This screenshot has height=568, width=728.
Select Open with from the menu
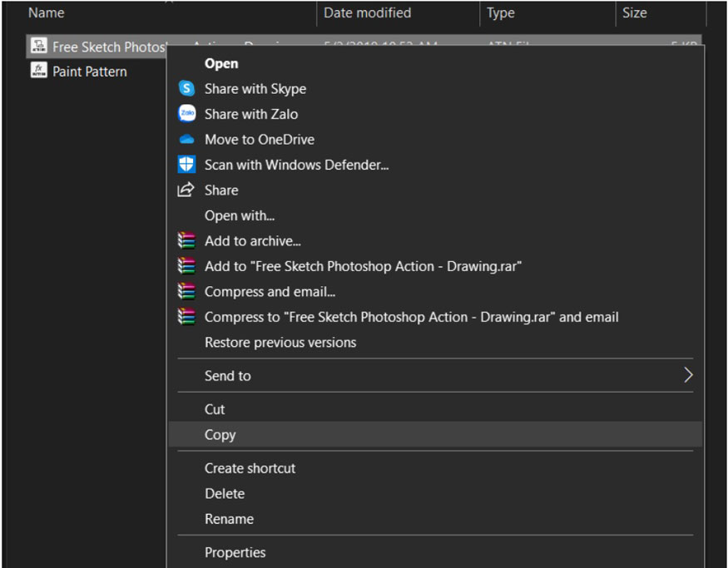click(239, 215)
